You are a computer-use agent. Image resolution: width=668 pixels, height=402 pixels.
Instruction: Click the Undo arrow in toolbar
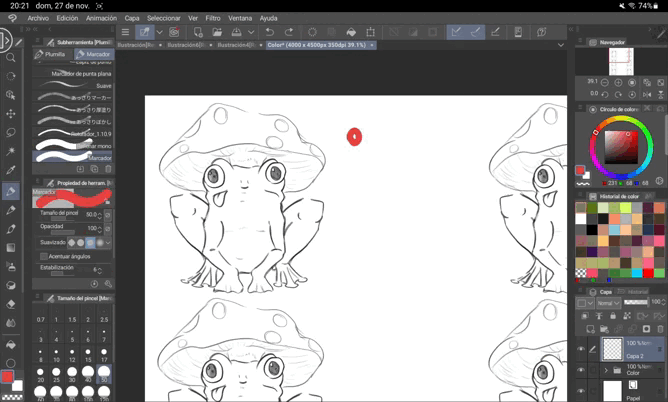point(269,32)
